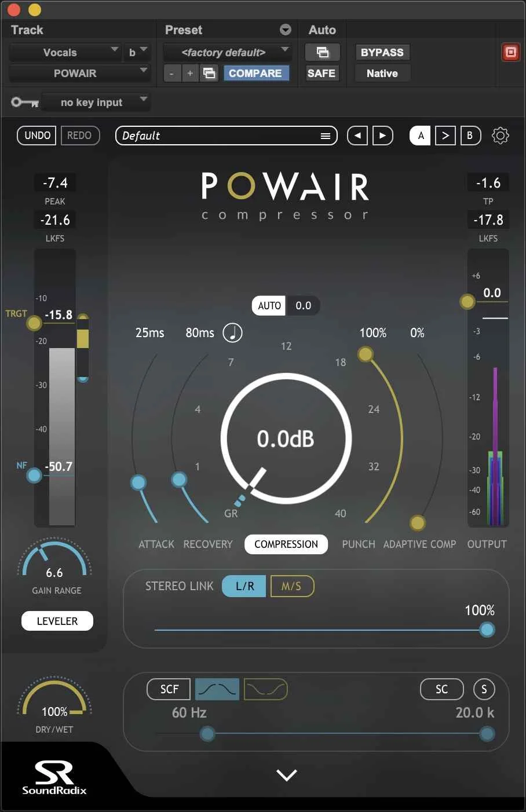Open the POWAIR plugin selector dropdown

(x=80, y=74)
